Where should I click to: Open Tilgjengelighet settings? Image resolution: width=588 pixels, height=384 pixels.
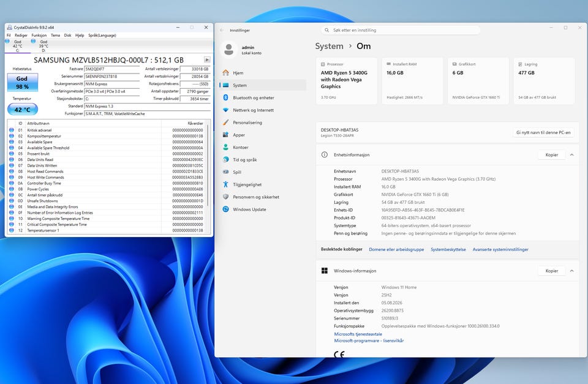(x=263, y=184)
